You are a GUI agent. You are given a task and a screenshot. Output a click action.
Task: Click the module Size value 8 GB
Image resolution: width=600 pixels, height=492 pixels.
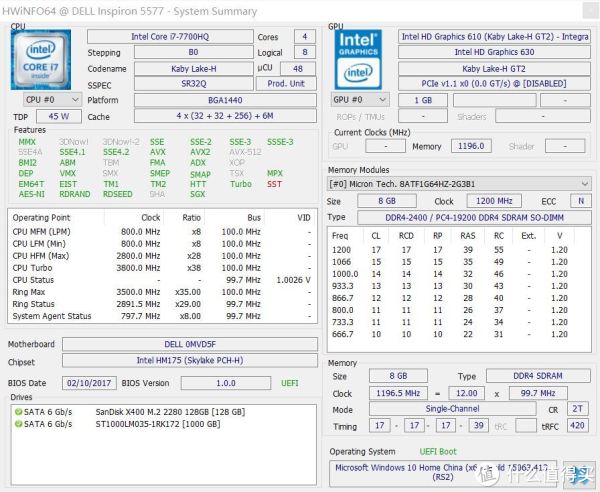387,201
